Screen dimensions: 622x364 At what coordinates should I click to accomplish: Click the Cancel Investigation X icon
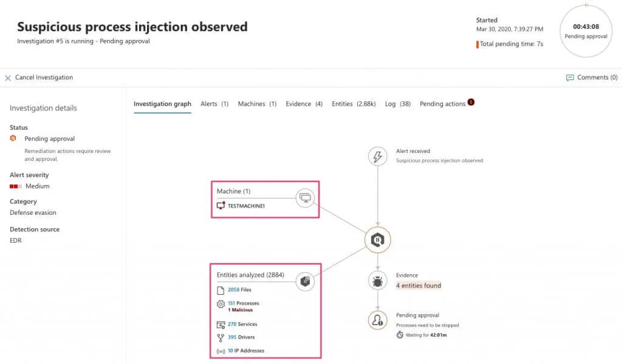click(x=8, y=78)
